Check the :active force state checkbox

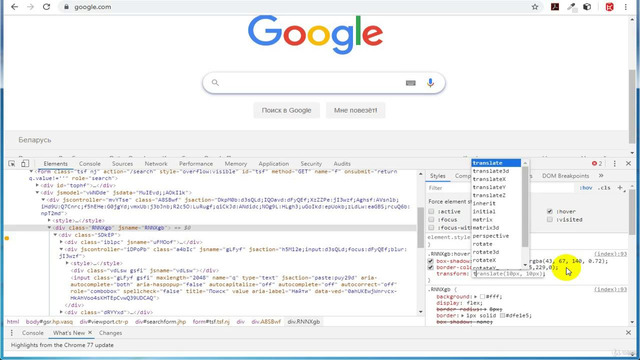(x=431, y=211)
